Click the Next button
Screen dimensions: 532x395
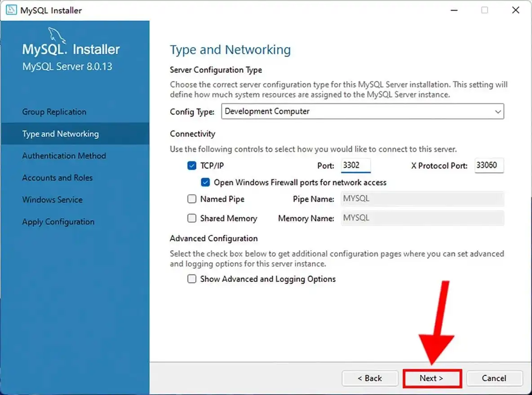pos(432,378)
